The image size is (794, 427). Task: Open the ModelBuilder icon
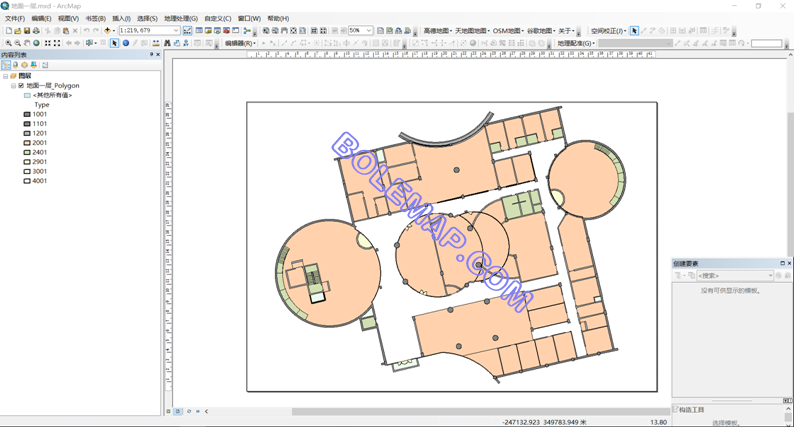[x=247, y=31]
